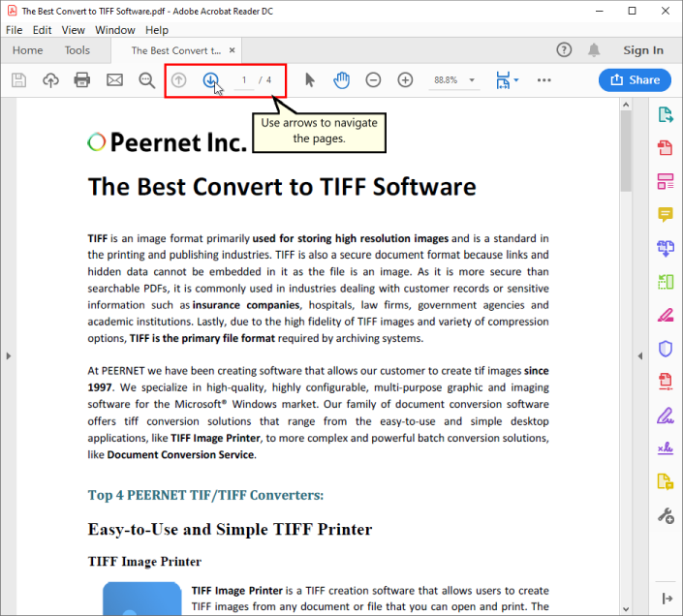
Task: Upload file to cloud icon
Action: click(50, 80)
